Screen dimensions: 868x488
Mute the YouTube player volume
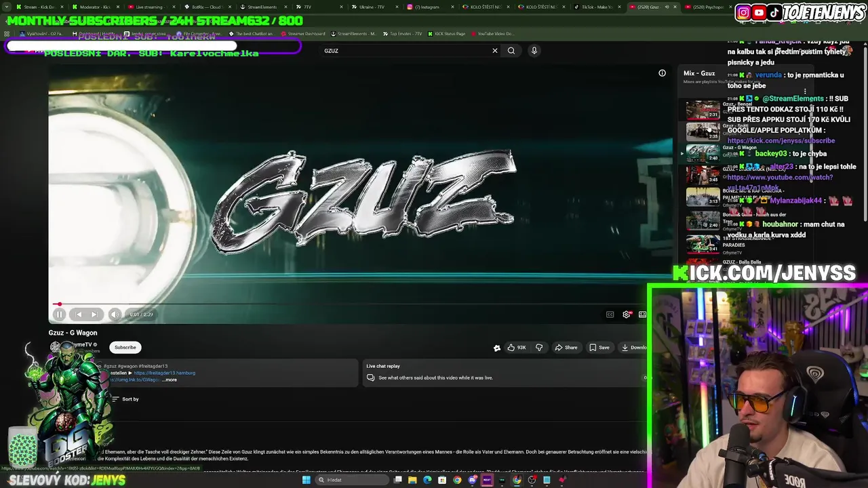pos(115,314)
